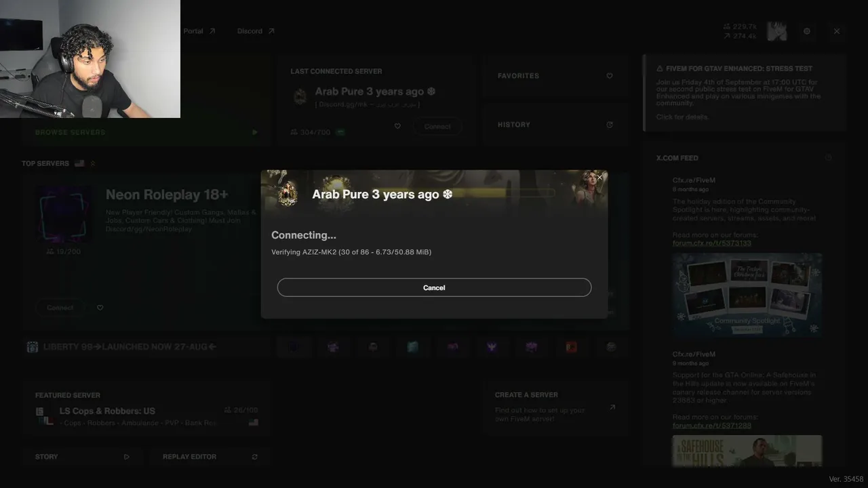Connect to last connected Arab Pure server

[437, 127]
